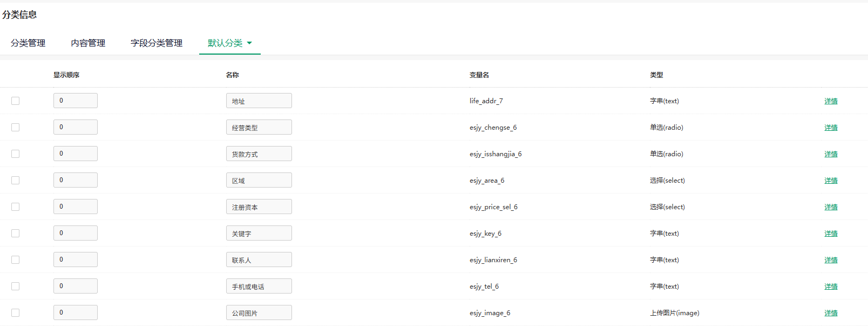Switch to the 分类管理 tab
Image resolution: width=868 pixels, height=326 pixels.
click(x=28, y=43)
